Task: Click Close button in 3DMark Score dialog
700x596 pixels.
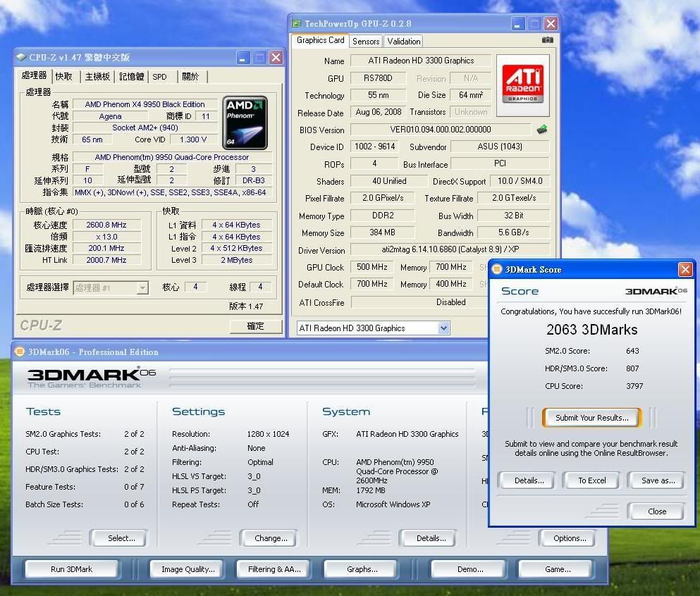Action: pyautogui.click(x=657, y=511)
